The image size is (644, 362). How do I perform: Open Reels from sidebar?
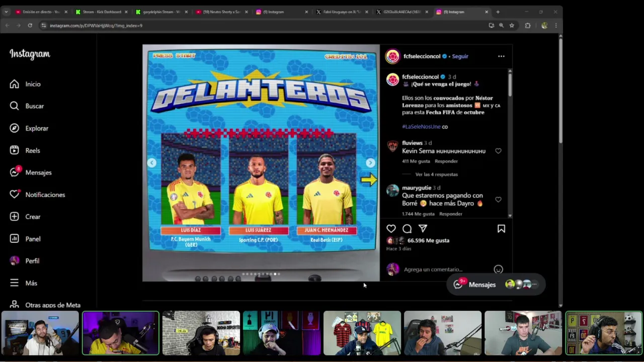click(25, 150)
